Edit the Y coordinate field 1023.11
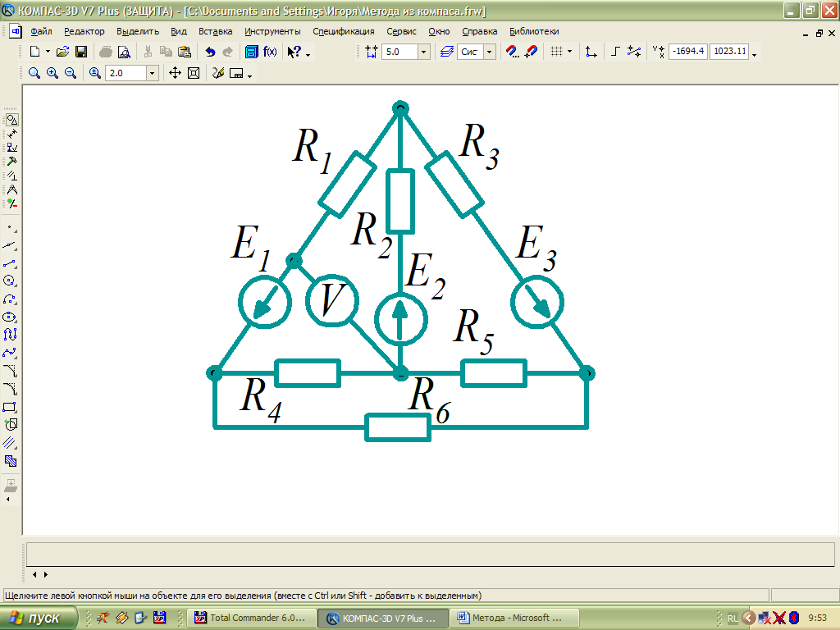840x630 pixels. 729,52
